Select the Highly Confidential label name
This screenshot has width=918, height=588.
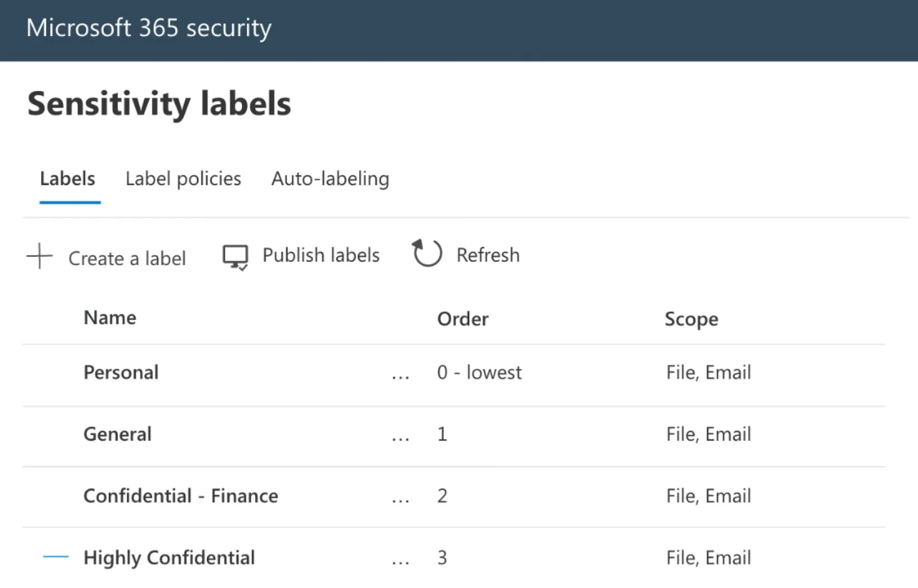tap(169, 557)
